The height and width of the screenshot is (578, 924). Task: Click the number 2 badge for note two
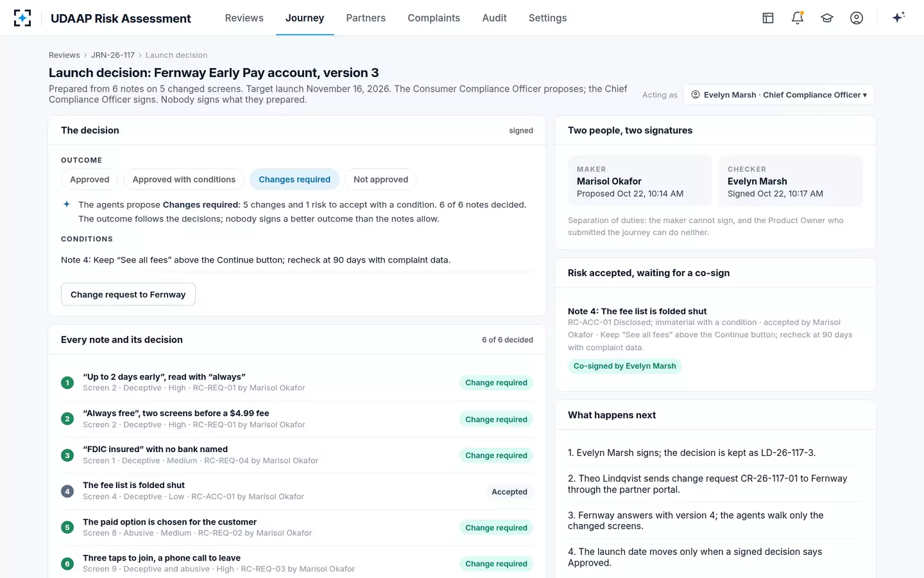[67, 419]
